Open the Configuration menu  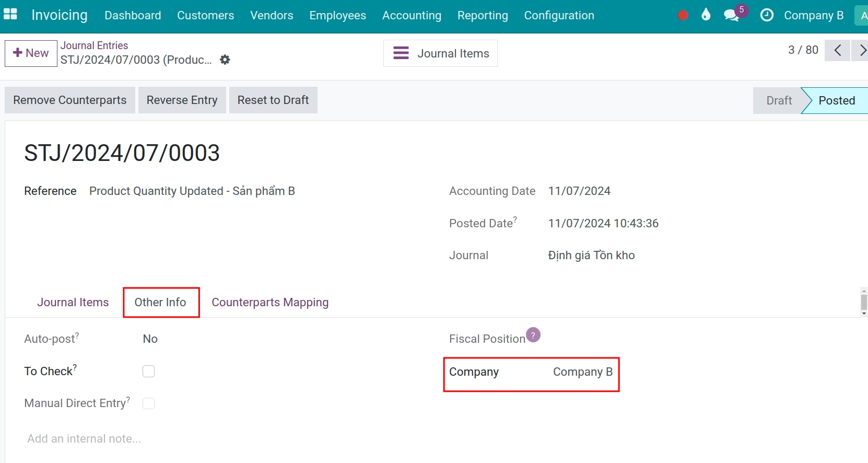tap(559, 15)
